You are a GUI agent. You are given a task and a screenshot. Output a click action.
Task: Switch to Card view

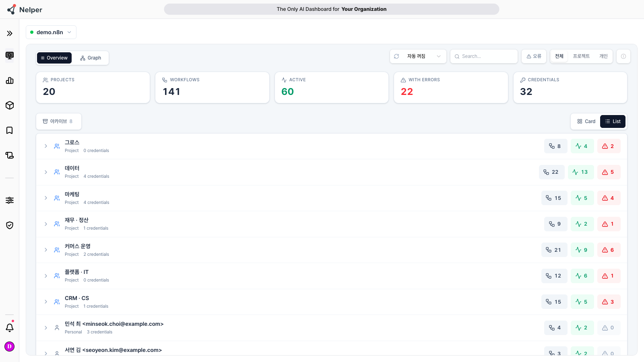click(x=586, y=121)
